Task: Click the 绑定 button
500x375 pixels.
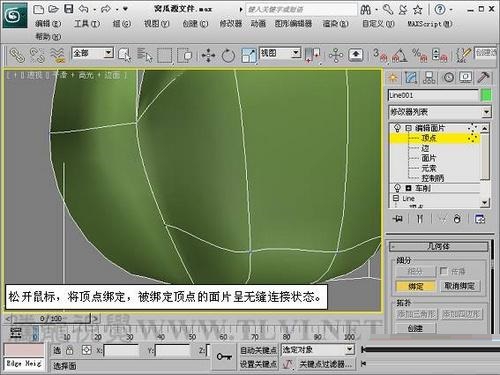Action: 415,286
